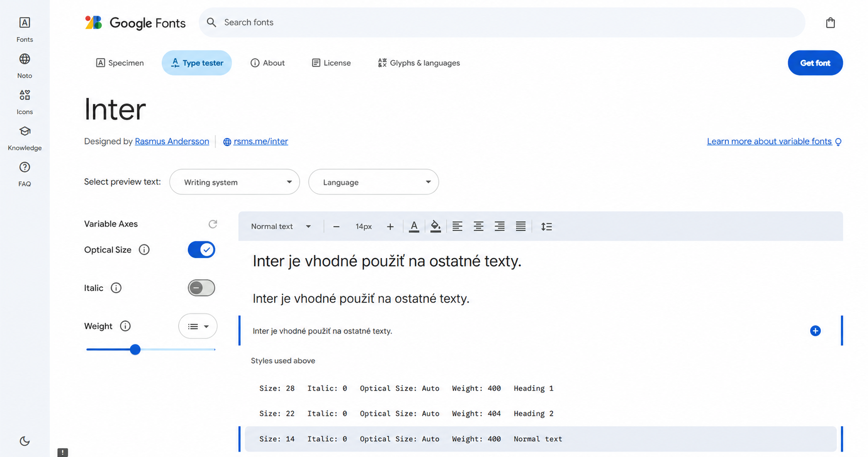The image size is (868, 457).
Task: Align text right
Action: coord(500,226)
